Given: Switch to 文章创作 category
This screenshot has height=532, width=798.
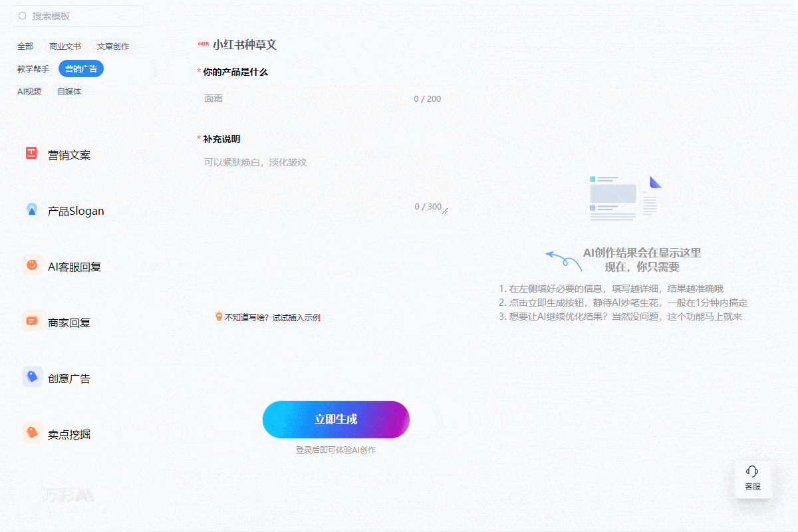Looking at the screenshot, I should [113, 47].
